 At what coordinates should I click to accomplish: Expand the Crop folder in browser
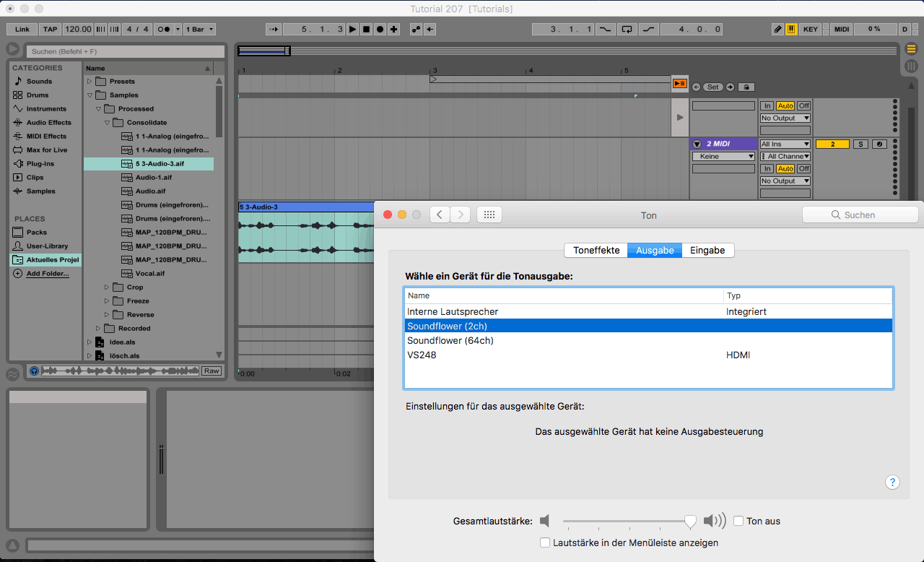pyautogui.click(x=108, y=288)
